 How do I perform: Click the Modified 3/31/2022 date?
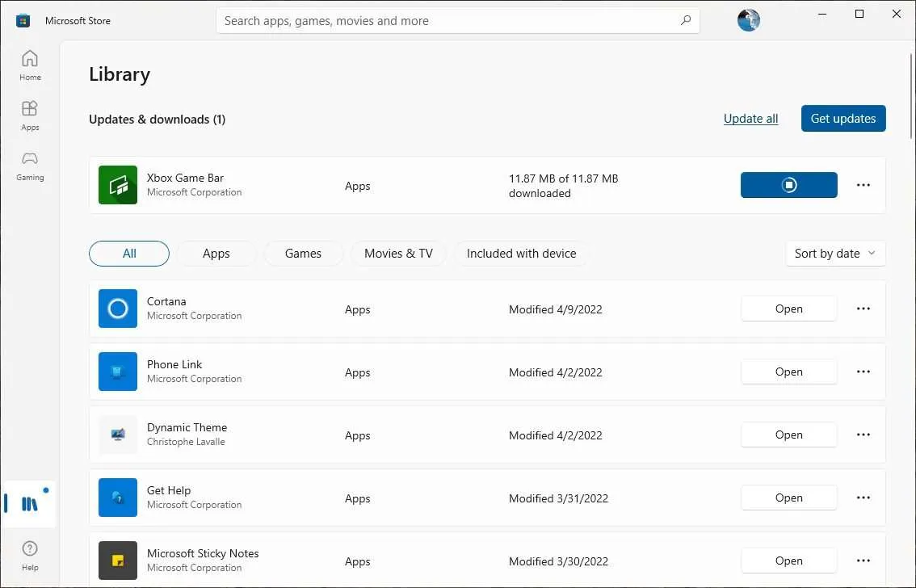(x=558, y=498)
